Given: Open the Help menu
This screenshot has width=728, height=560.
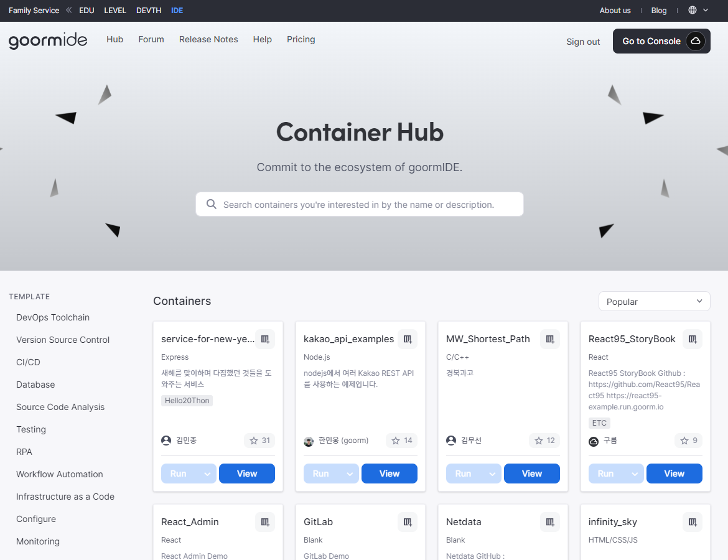Looking at the screenshot, I should [x=263, y=39].
